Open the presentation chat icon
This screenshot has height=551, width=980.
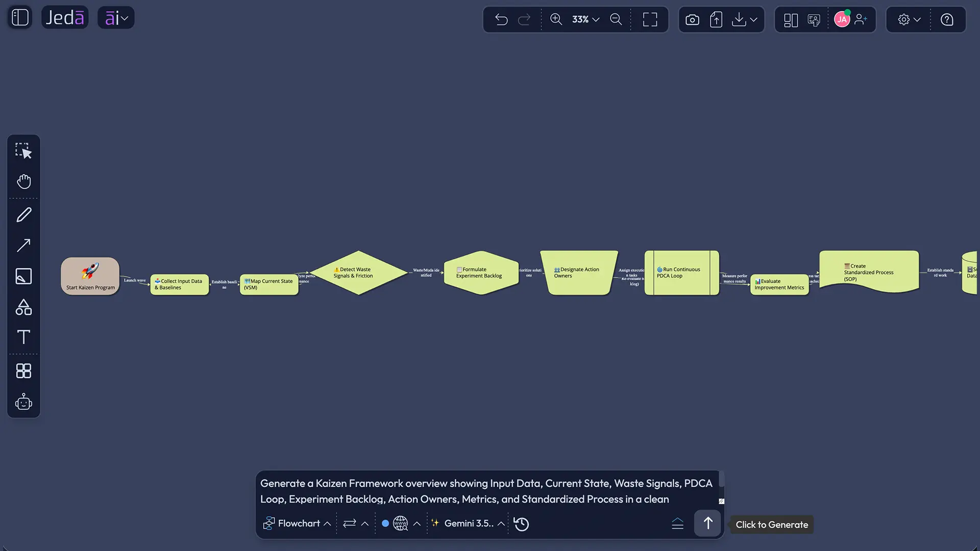click(814, 19)
